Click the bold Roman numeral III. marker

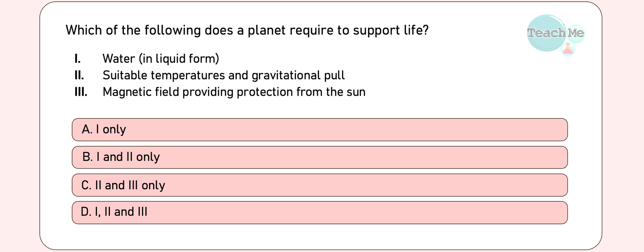[81, 92]
